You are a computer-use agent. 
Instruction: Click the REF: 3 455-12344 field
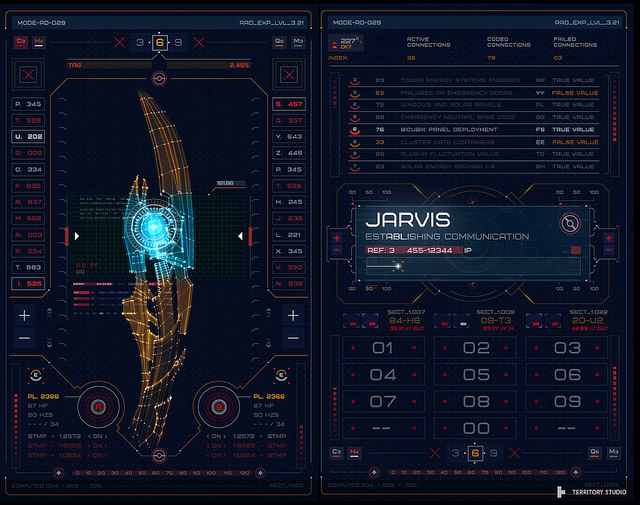414,250
